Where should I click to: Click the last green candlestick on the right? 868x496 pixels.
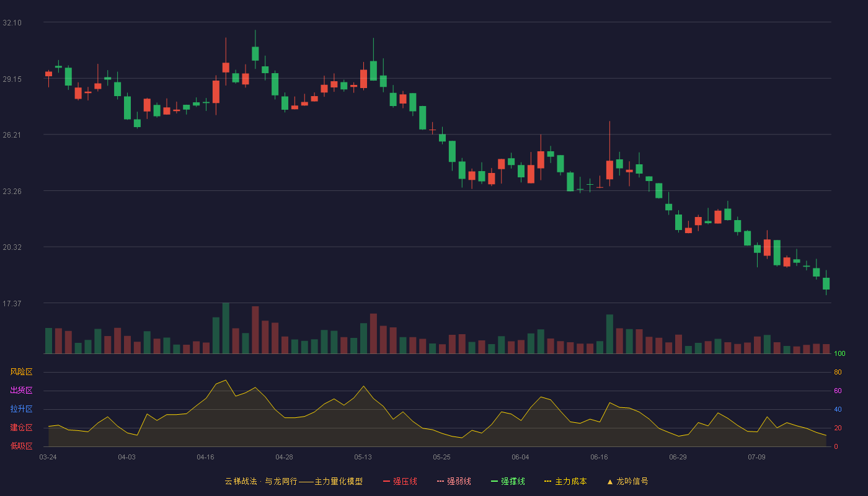pyautogui.click(x=826, y=283)
